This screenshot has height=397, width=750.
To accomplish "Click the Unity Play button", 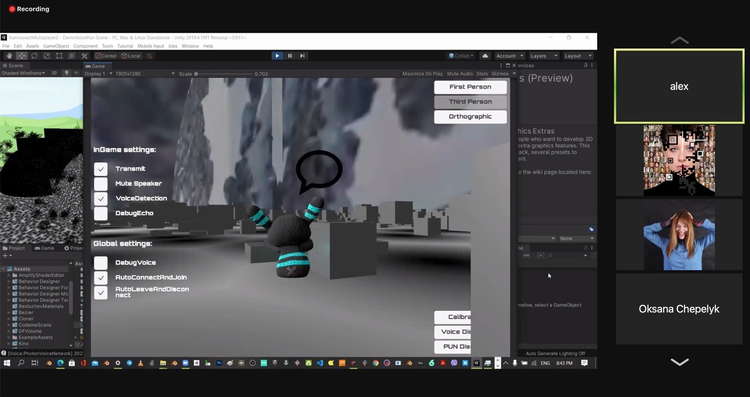I will coord(277,56).
